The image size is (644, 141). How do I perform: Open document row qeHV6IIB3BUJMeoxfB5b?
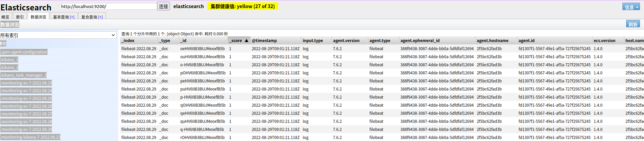pos(382,113)
